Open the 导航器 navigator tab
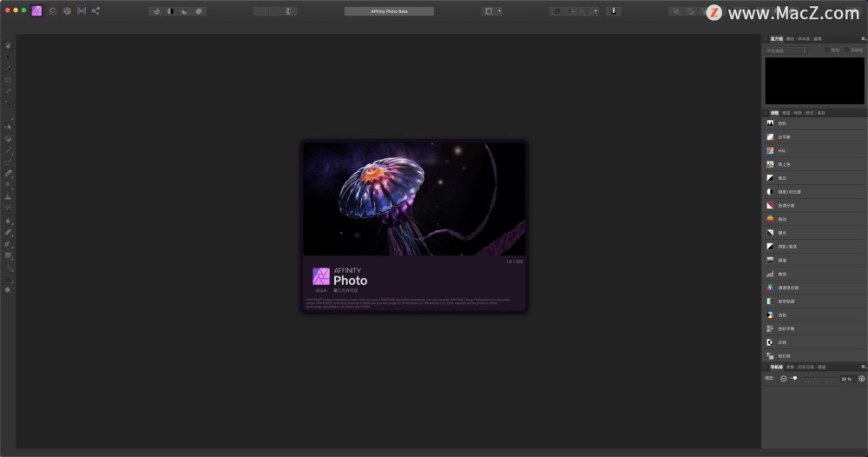The width and height of the screenshot is (868, 457). point(777,368)
